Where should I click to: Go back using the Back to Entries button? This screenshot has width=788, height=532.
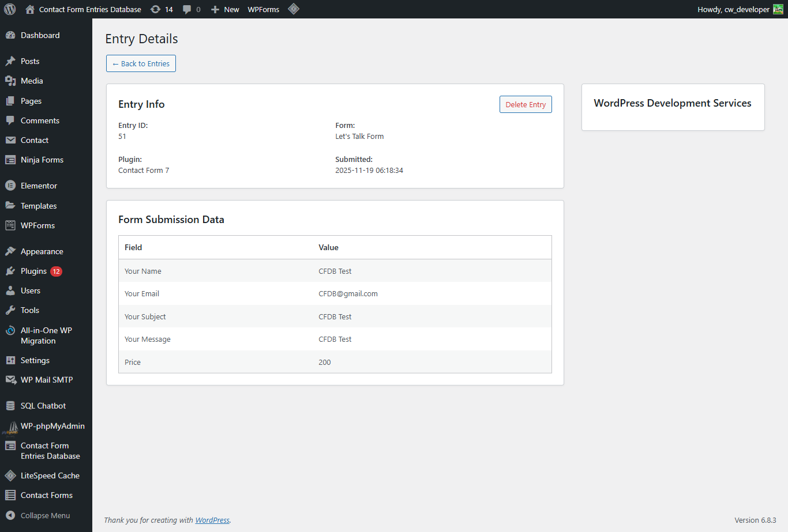(141, 63)
